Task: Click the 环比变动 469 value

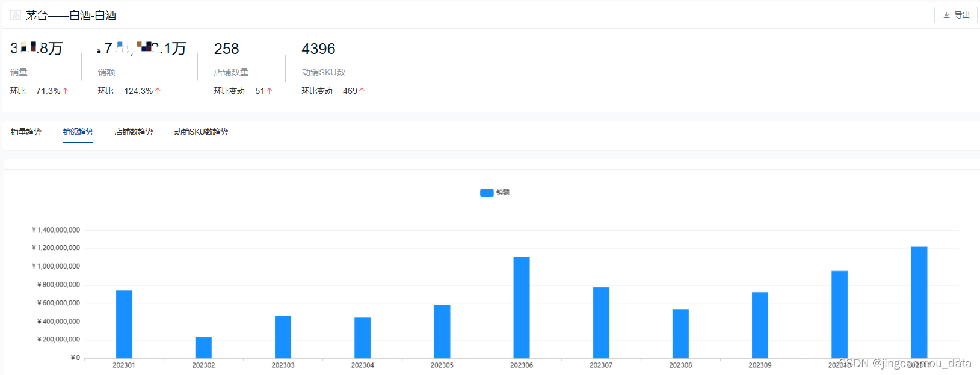Action: pos(350,91)
